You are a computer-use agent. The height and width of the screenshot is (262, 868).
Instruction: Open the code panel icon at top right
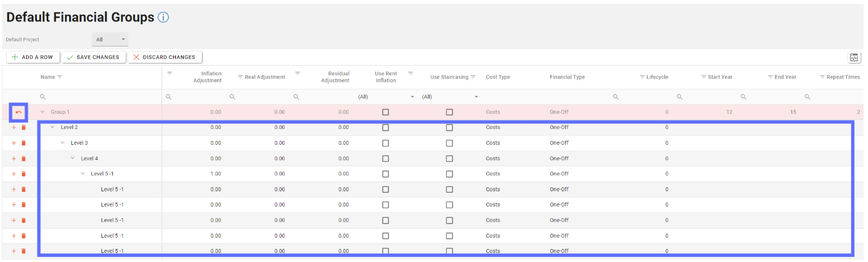[854, 57]
